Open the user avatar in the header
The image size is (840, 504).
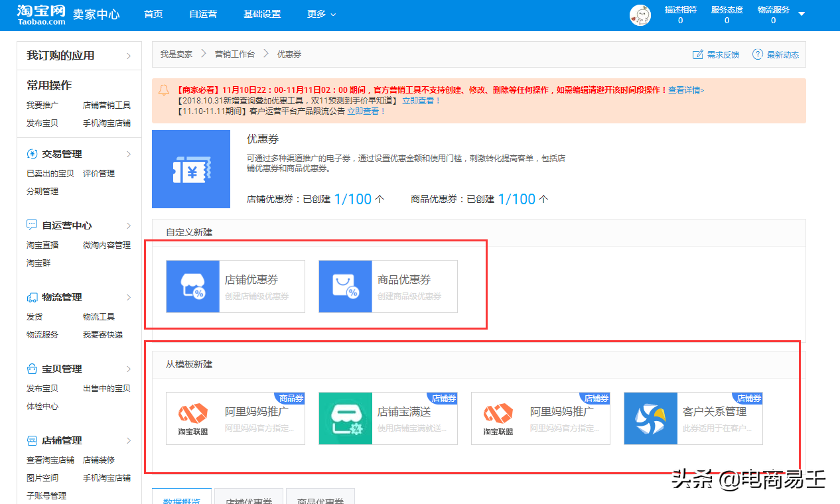pos(640,15)
